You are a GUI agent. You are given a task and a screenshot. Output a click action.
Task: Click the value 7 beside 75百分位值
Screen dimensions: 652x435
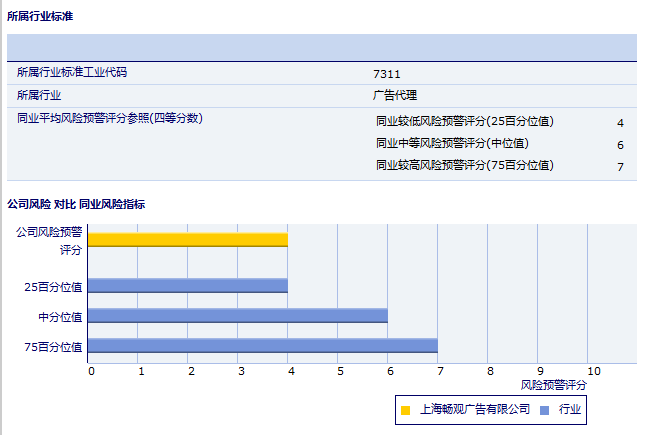[620, 167]
